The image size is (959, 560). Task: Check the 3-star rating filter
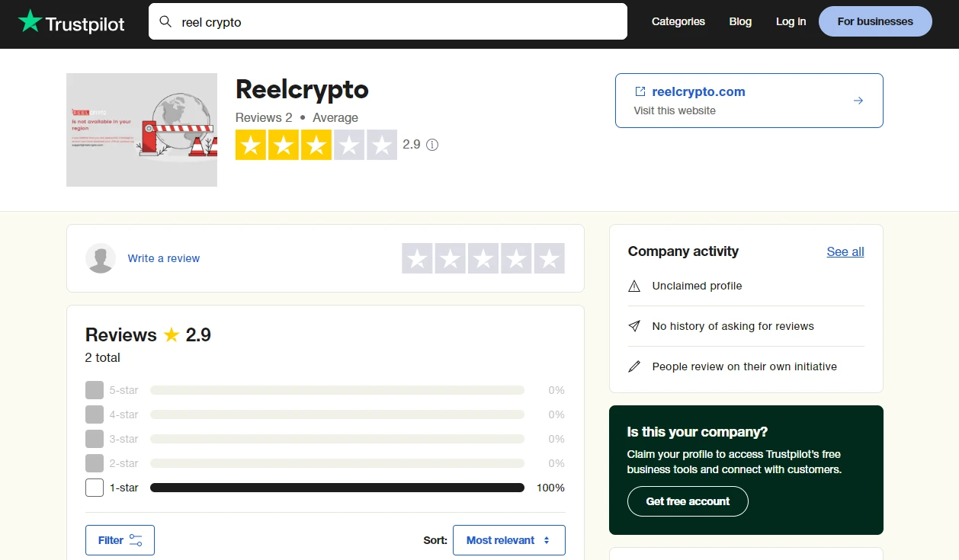pos(94,438)
